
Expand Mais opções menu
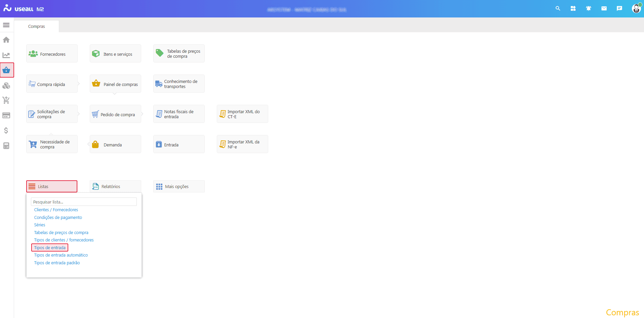(179, 186)
